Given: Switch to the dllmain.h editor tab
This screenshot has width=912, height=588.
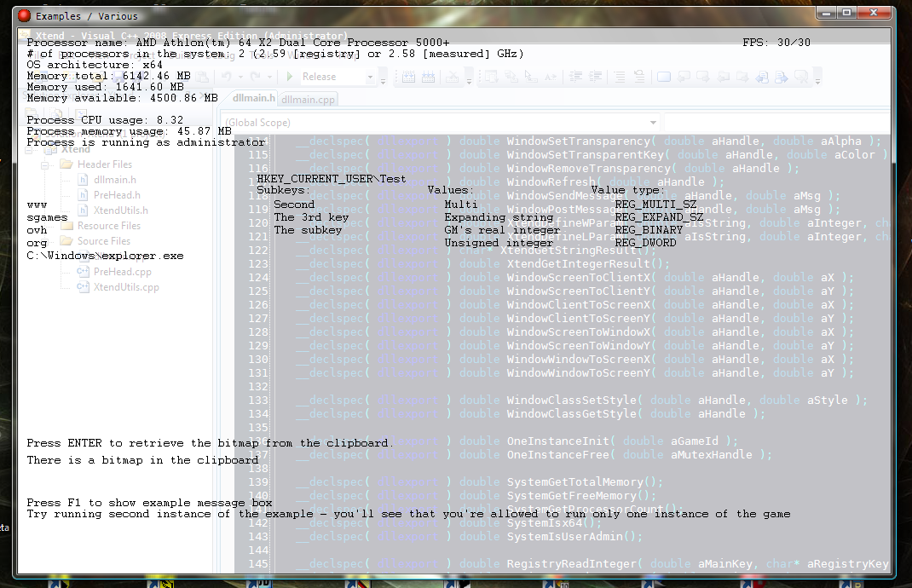Looking at the screenshot, I should coord(255,99).
